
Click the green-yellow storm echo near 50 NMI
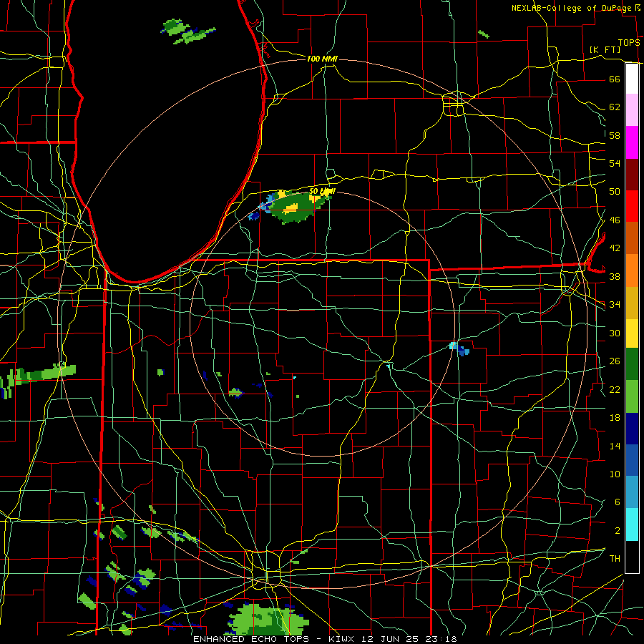(x=293, y=207)
